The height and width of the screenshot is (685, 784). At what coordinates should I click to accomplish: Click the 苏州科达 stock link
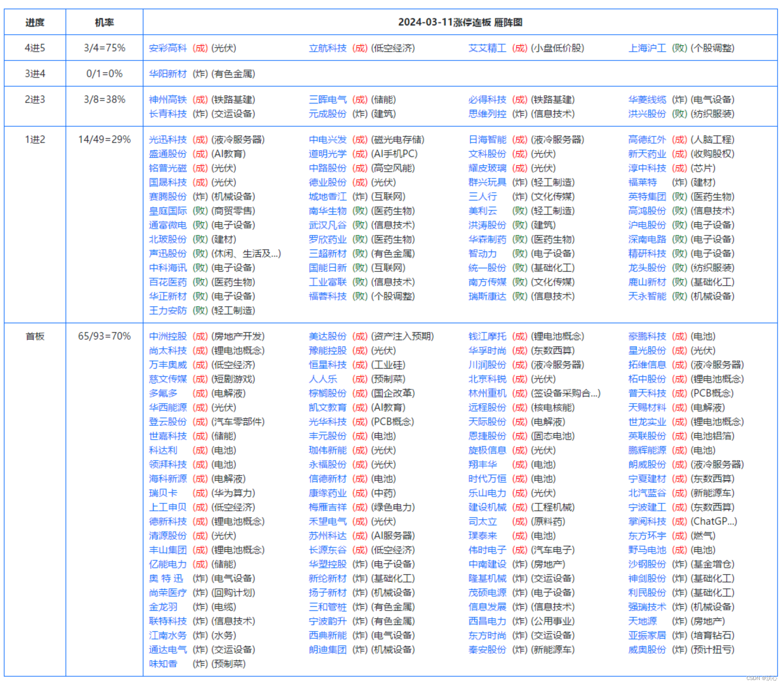click(x=328, y=536)
